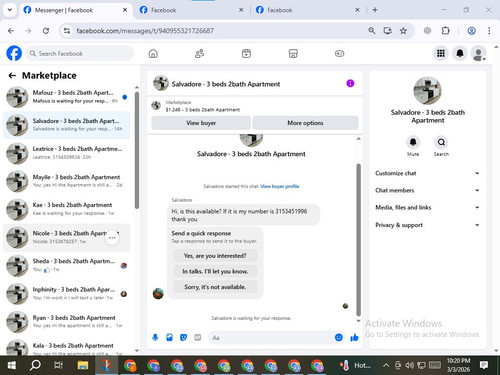Open Windows notification center icon
This screenshot has width=500, height=375.
(x=484, y=365)
